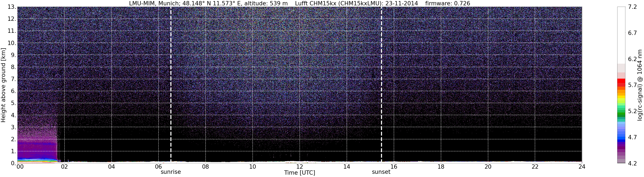Click the 'sunrise' label below the axis

point(171,172)
